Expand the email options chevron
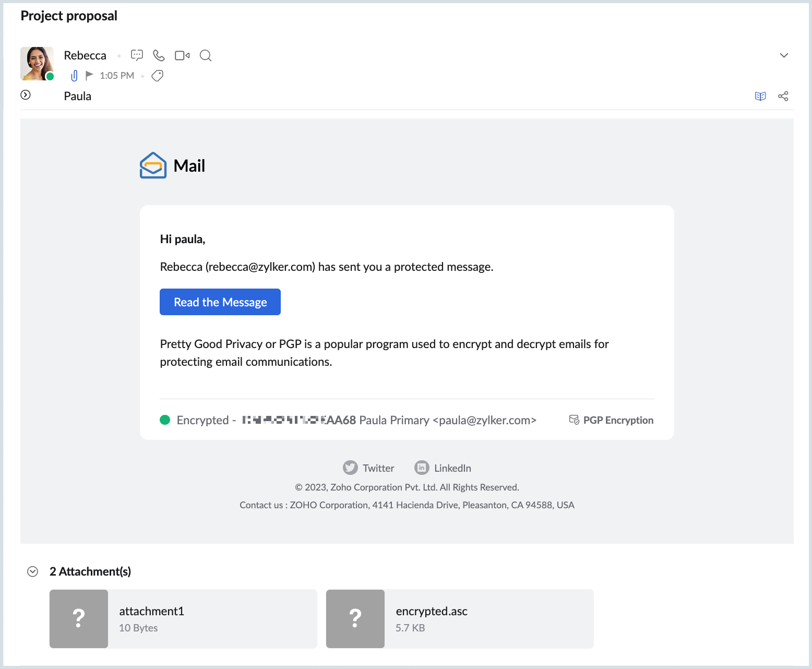Screen dimensions: 812x669 (783, 55)
